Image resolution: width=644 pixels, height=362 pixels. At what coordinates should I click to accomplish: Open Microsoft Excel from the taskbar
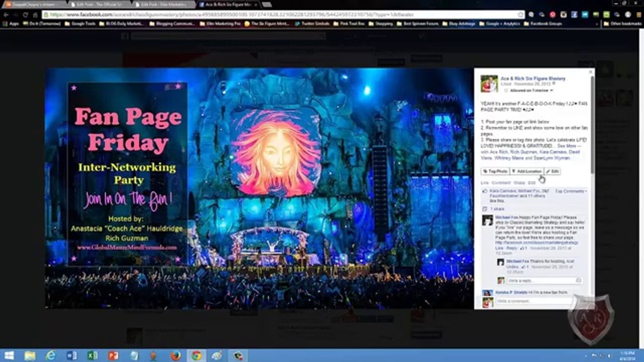coord(92,355)
